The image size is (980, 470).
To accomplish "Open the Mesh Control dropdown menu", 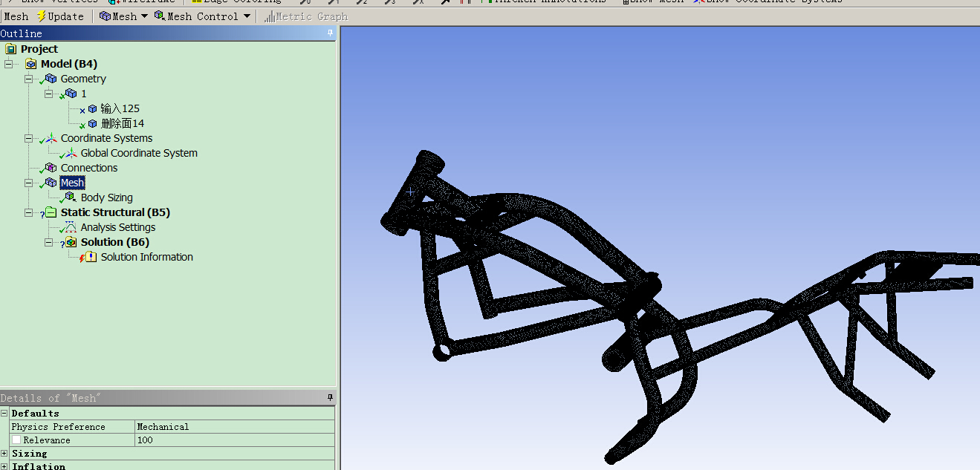I will click(202, 16).
